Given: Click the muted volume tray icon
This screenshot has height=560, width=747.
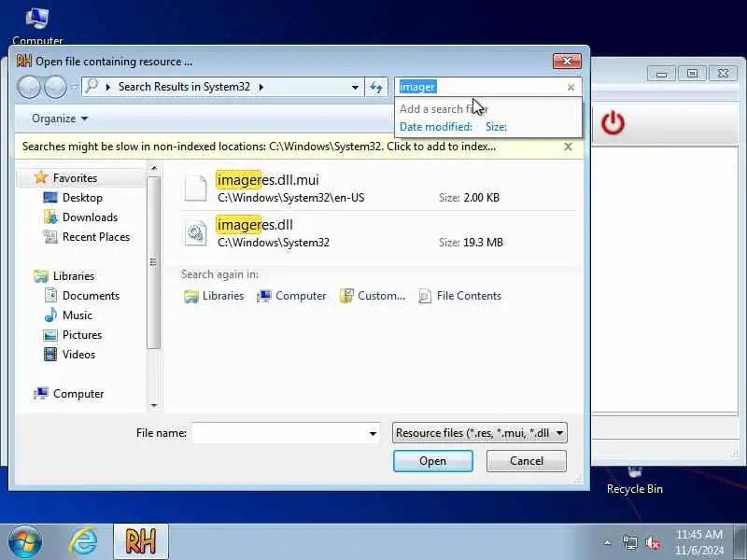Looking at the screenshot, I should pos(652,542).
